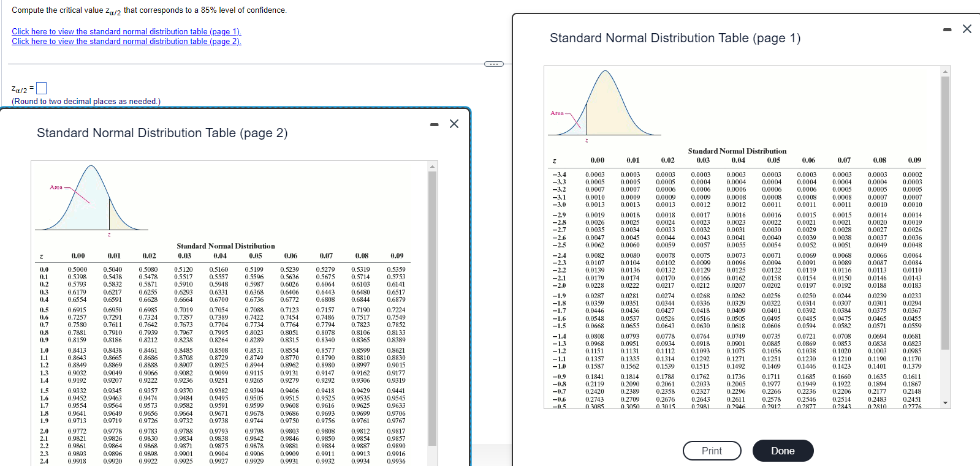Click 'Standard Normal Distribution Table (page 1)' title
This screenshot has width=980, height=466.
pos(675,38)
